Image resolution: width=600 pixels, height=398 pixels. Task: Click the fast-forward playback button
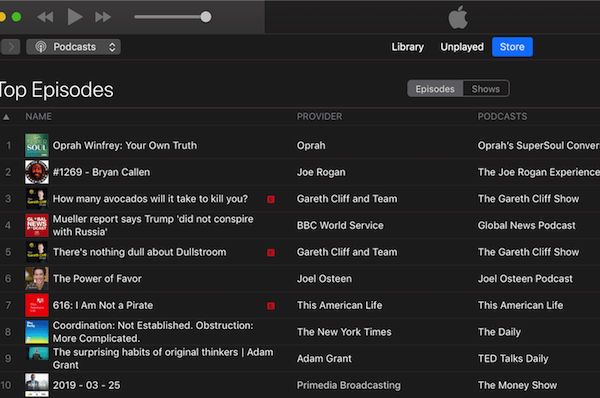coord(103,17)
